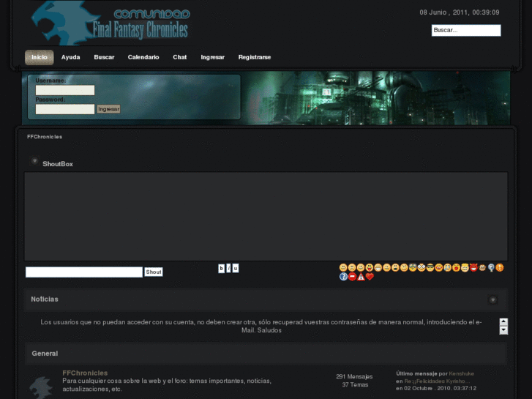532x399 pixels.
Task: Focus the shout message text field
Action: coord(84,272)
